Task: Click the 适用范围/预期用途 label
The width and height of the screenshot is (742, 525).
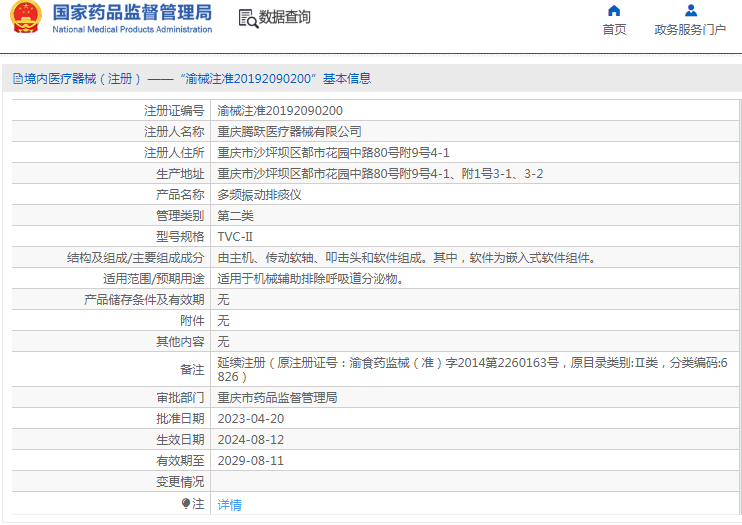Action: click(154, 279)
